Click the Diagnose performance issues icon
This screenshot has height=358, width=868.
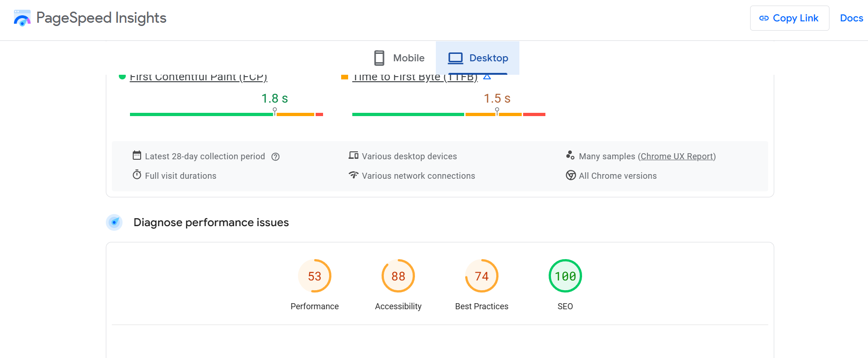pos(114,222)
